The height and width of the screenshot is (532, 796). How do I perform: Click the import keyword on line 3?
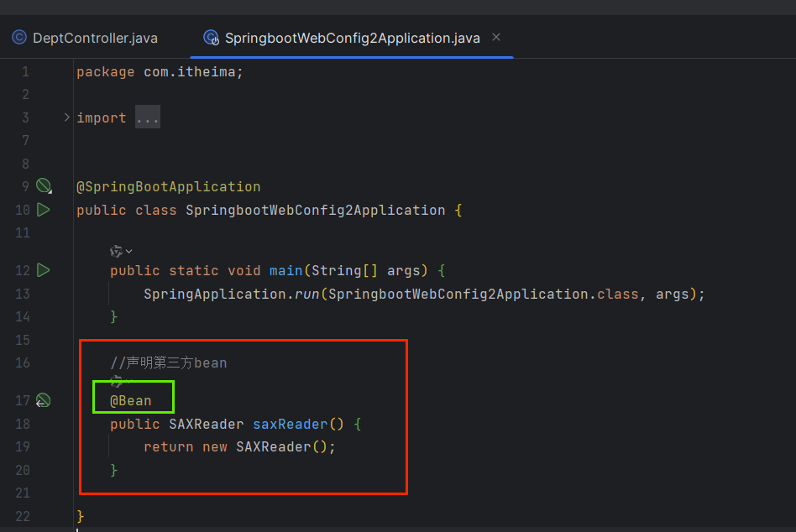click(x=102, y=117)
